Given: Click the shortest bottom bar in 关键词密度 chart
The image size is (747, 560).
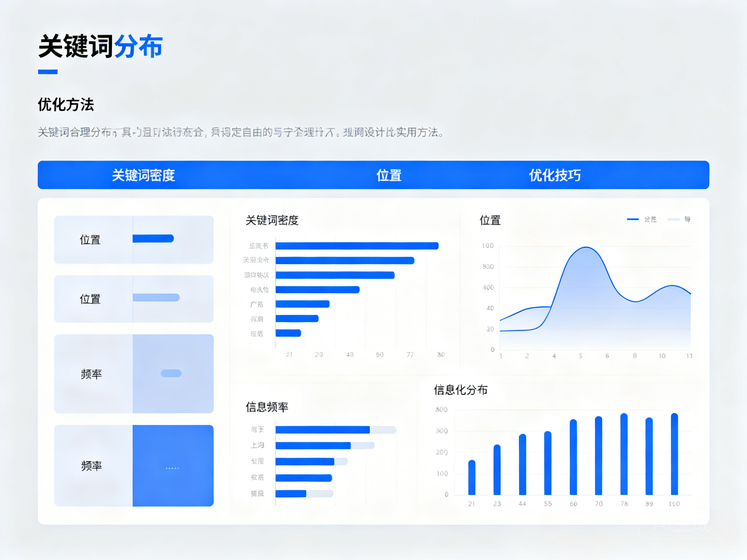Looking at the screenshot, I should 288,333.
